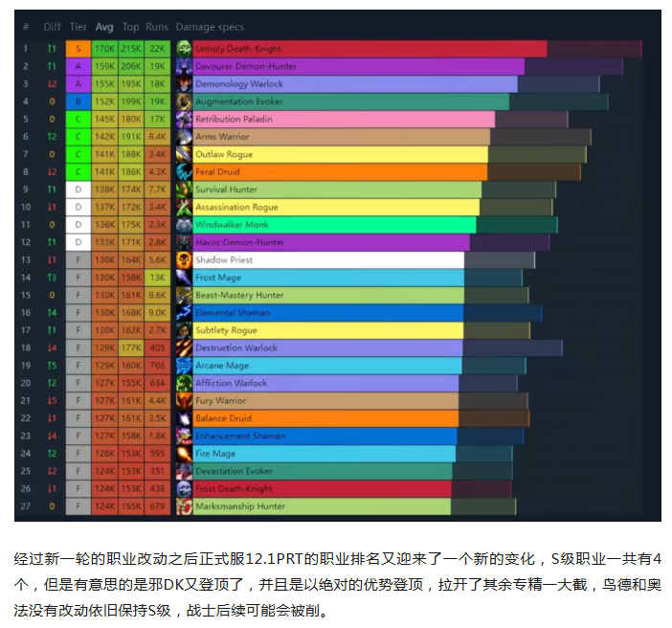The height and width of the screenshot is (628, 672).
Task: Sort by the Top column header
Action: click(131, 27)
